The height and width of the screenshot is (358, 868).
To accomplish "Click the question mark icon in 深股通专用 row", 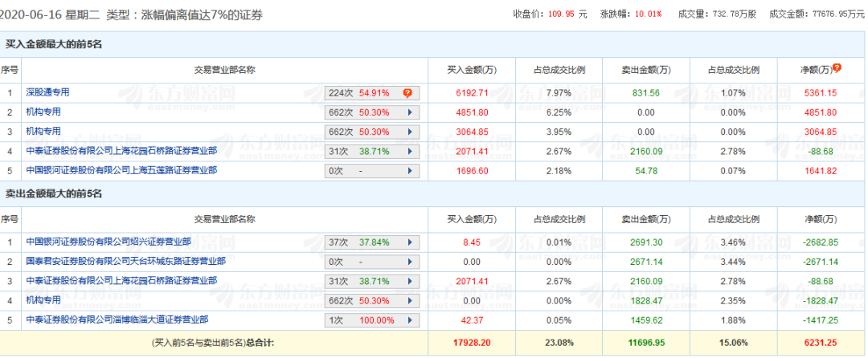I will point(407,93).
